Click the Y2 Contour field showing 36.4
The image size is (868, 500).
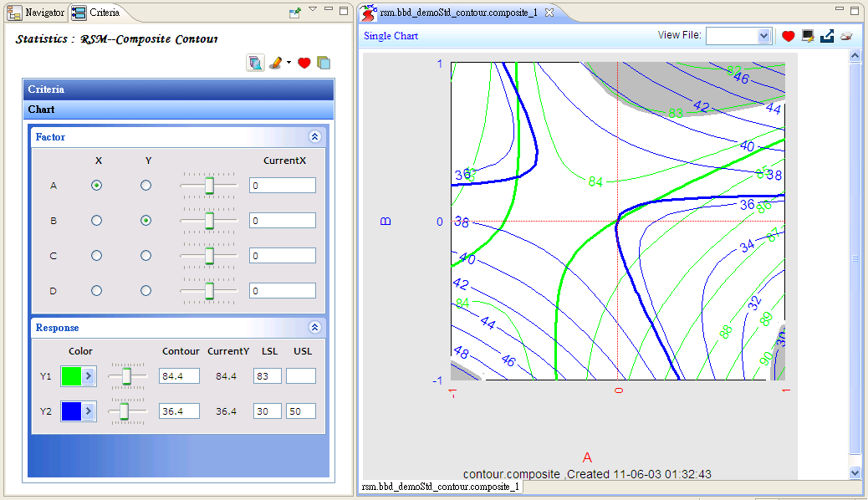pyautogui.click(x=179, y=411)
